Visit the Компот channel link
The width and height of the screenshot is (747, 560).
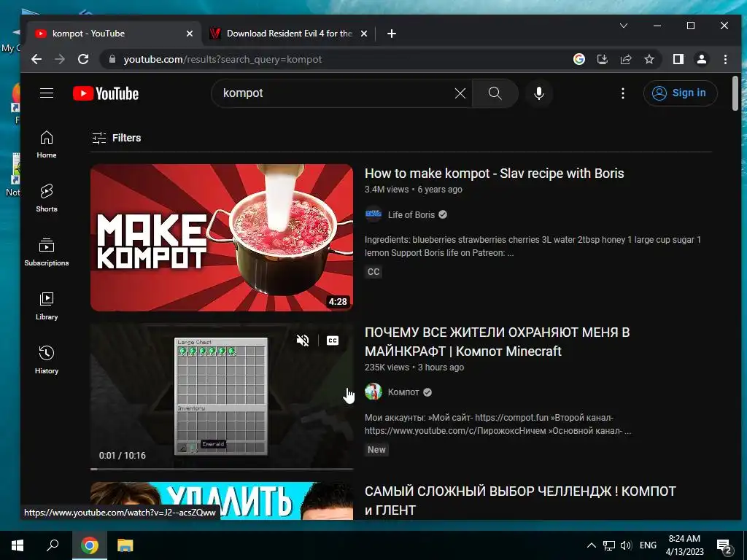[x=403, y=392]
